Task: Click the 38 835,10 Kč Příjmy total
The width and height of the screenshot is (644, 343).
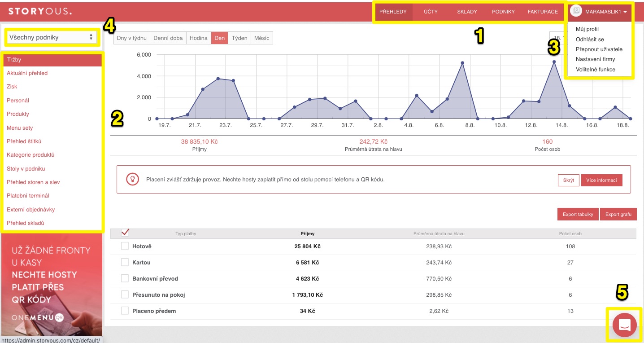Action: click(200, 141)
